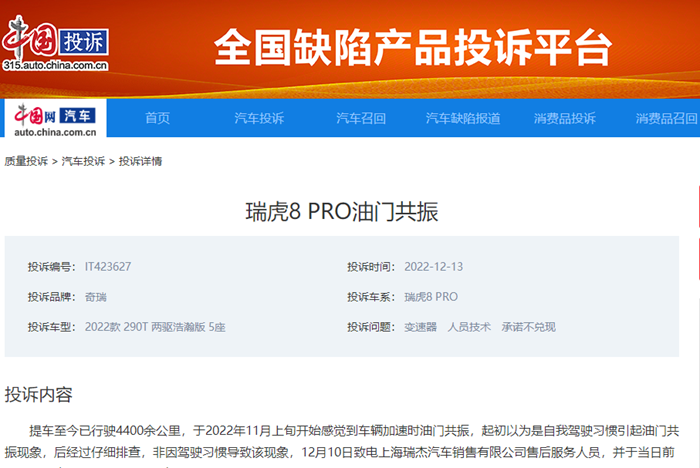Click the paragraph line starting 提车至今已行驶4400余公里

354,431
